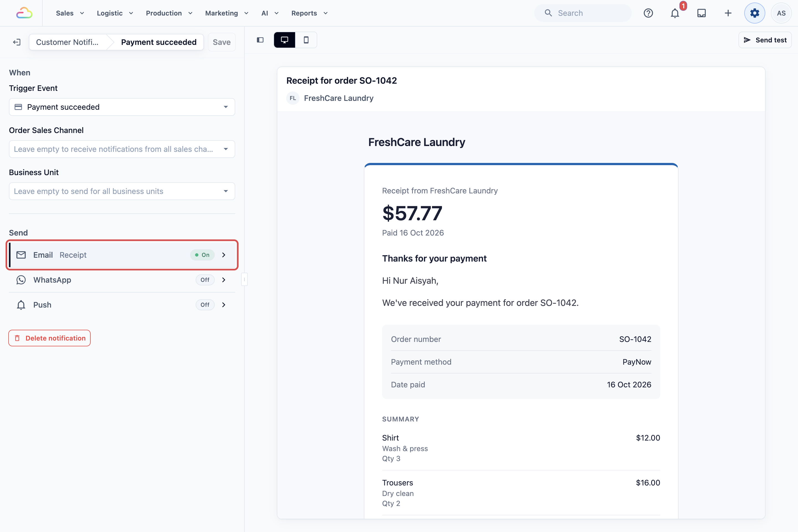Screen dimensions: 798x532
Task: Open the Business Unit dropdown
Action: coord(122,191)
